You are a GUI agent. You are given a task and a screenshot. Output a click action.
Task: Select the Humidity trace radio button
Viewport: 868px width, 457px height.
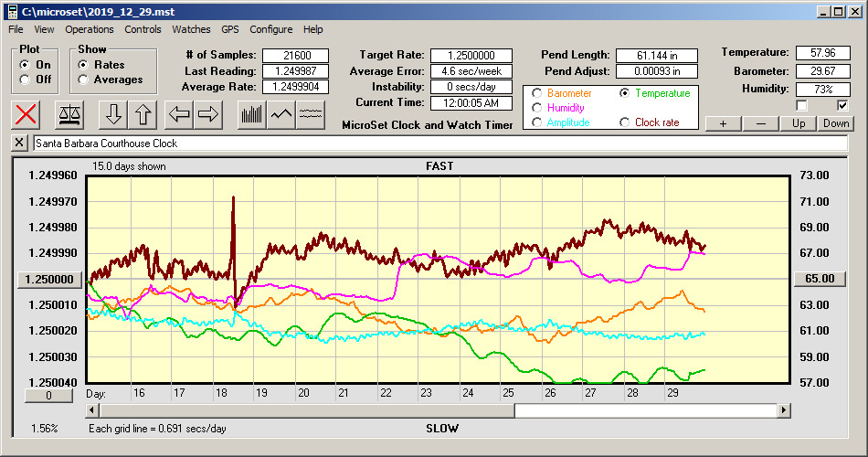pyautogui.click(x=536, y=108)
